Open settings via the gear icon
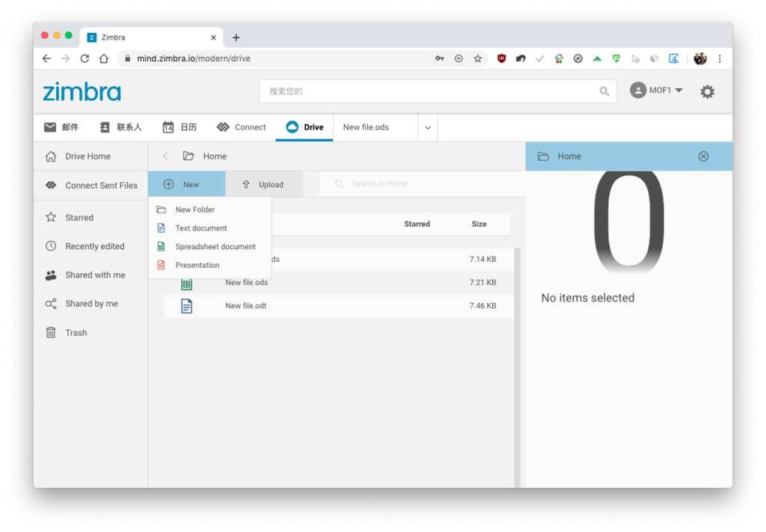 (x=707, y=91)
